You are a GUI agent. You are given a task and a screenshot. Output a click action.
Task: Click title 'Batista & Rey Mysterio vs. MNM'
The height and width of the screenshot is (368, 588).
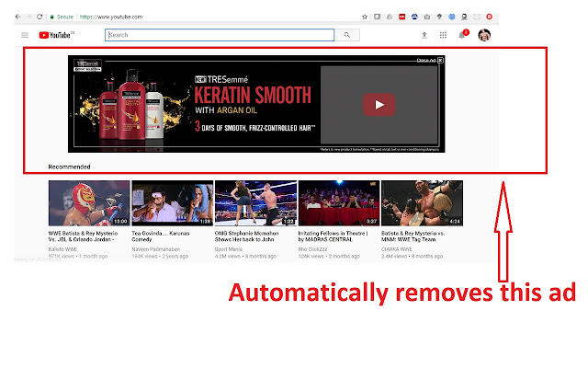pyautogui.click(x=413, y=236)
